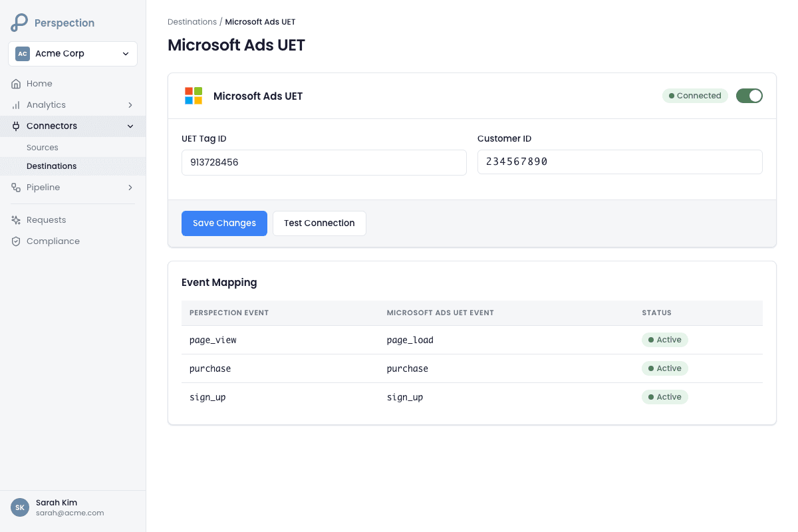Collapse the Connectors menu chevron

130,126
